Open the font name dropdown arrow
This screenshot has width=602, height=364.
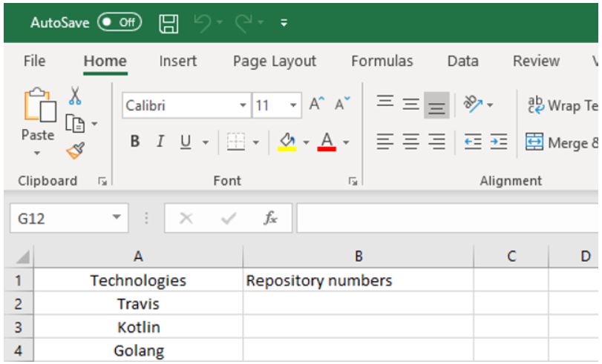point(243,105)
